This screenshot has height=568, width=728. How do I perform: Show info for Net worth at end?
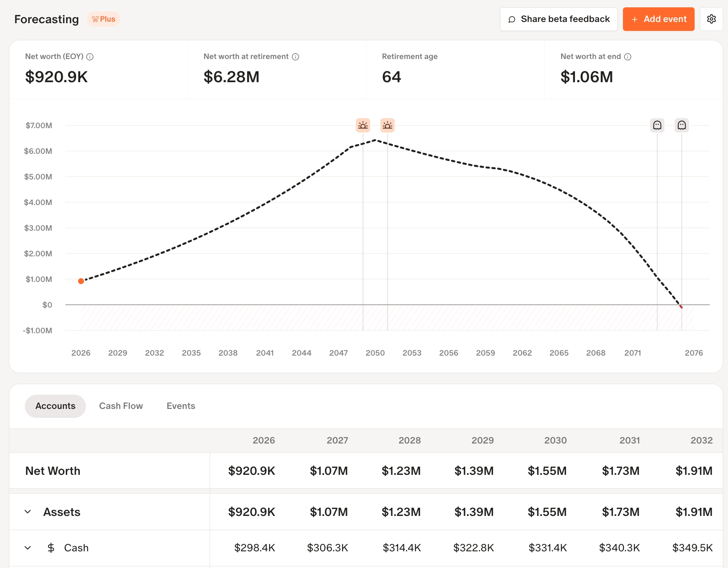click(x=628, y=57)
